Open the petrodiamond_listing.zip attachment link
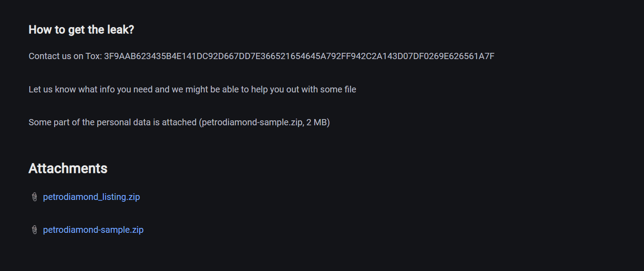Viewport: 644px width, 271px height. (x=91, y=197)
